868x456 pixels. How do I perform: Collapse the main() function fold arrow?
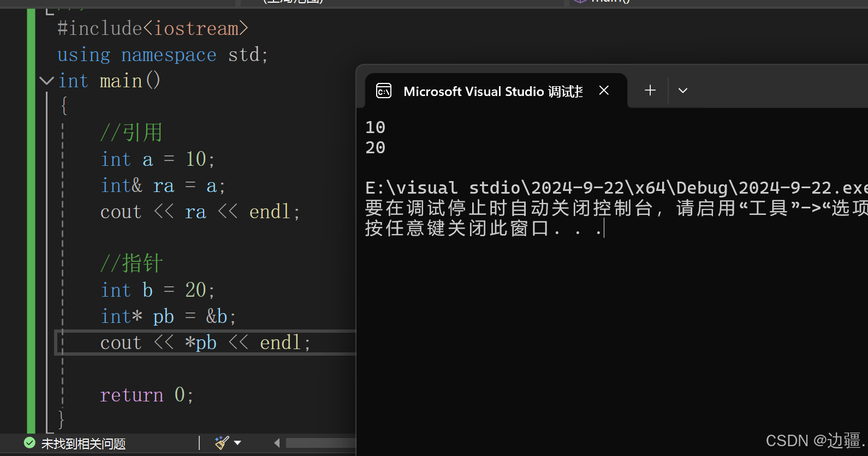[47, 81]
